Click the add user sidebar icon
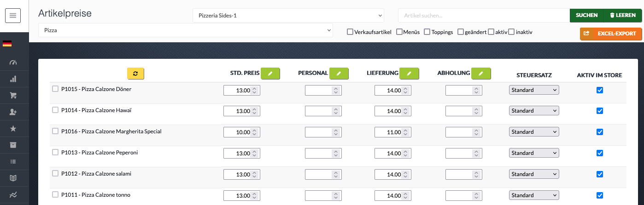Image resolution: width=644 pixels, height=205 pixels. [13, 112]
